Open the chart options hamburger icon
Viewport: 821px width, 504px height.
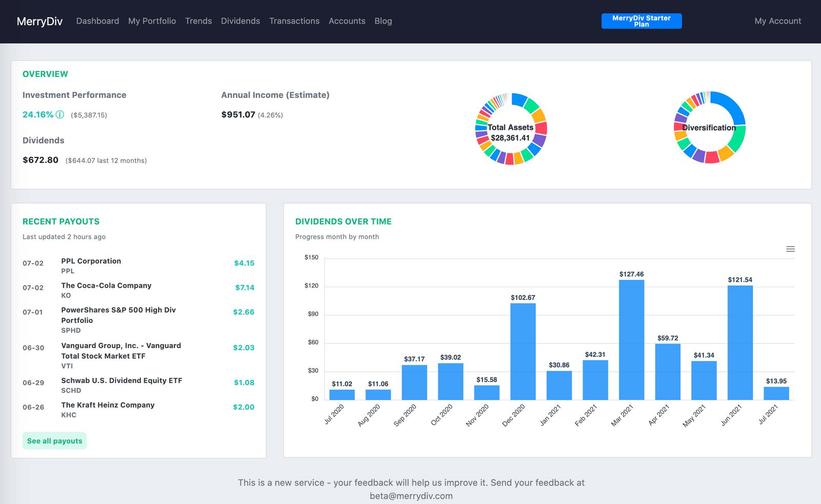pos(791,249)
